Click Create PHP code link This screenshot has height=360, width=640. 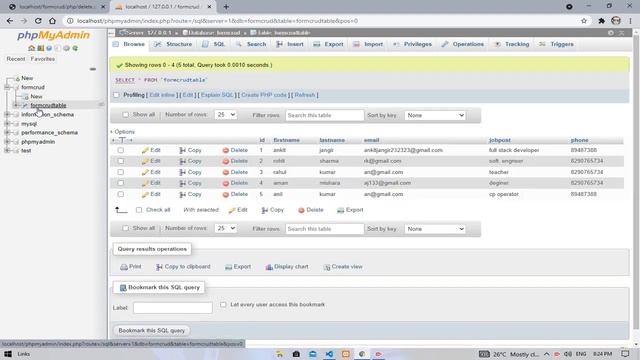264,95
